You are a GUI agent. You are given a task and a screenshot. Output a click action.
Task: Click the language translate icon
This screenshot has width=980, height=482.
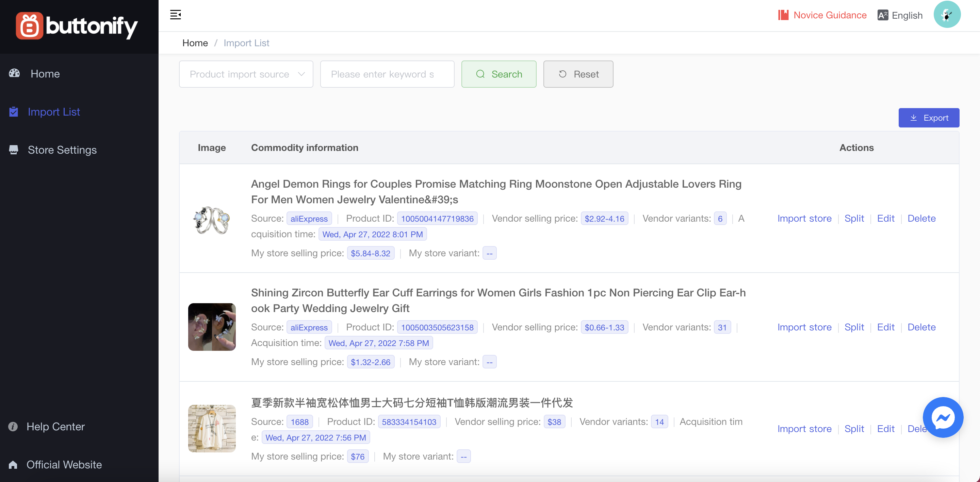coord(882,15)
